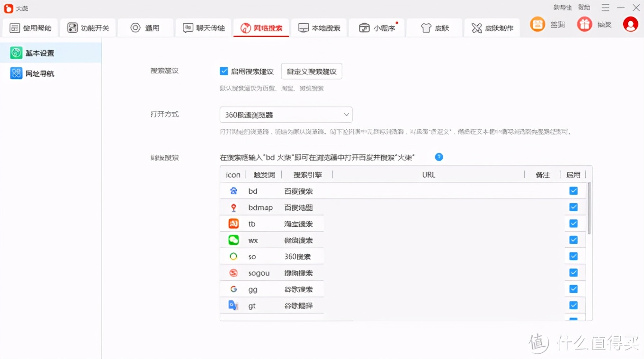The width and height of the screenshot is (644, 359).
Task: Switch to the 皮肤制作 tab
Action: [492, 27]
